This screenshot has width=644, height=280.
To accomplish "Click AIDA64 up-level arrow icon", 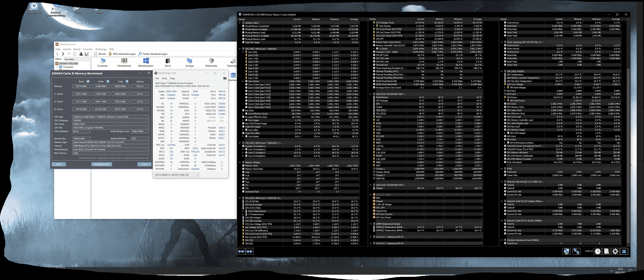I will coord(69,54).
